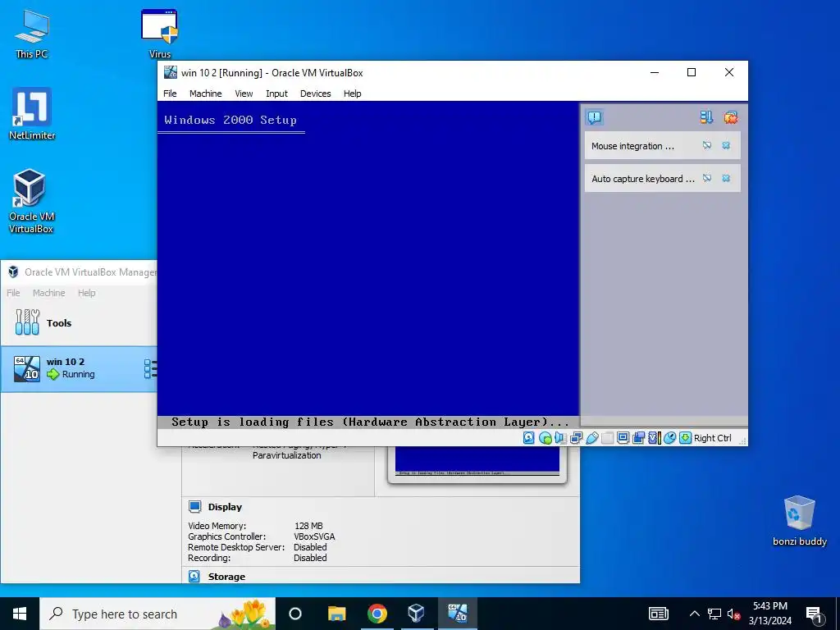This screenshot has height=630, width=840.
Task: Open the Windows Start menu
Action: coord(20,614)
